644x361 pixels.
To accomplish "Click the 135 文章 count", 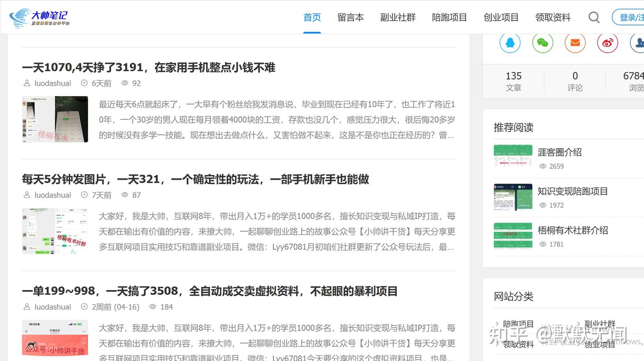I will click(513, 81).
